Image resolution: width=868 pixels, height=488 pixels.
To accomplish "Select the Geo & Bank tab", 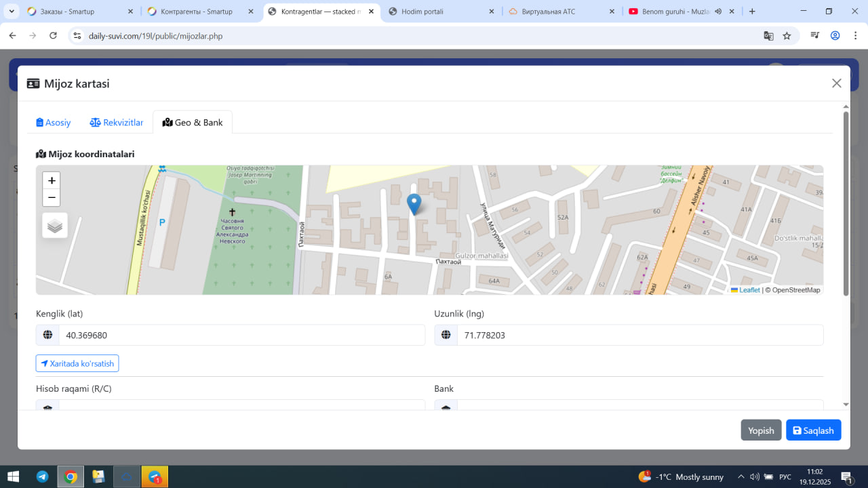I will (193, 123).
